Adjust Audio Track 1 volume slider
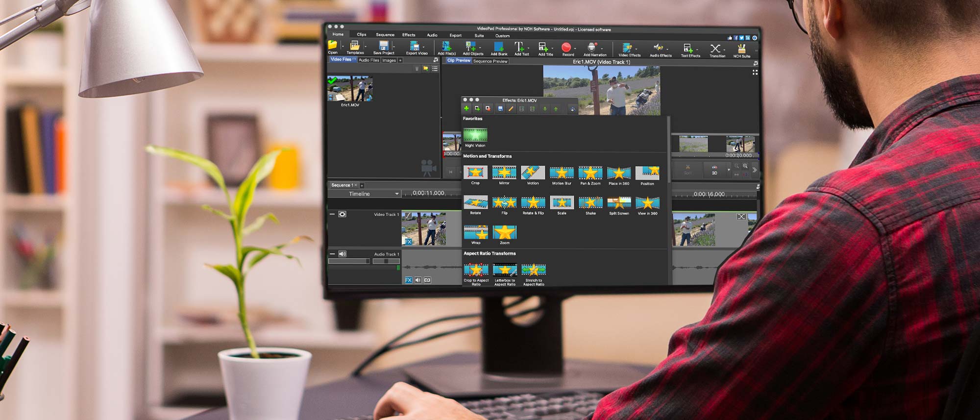The width and height of the screenshot is (980, 420). pyautogui.click(x=349, y=261)
